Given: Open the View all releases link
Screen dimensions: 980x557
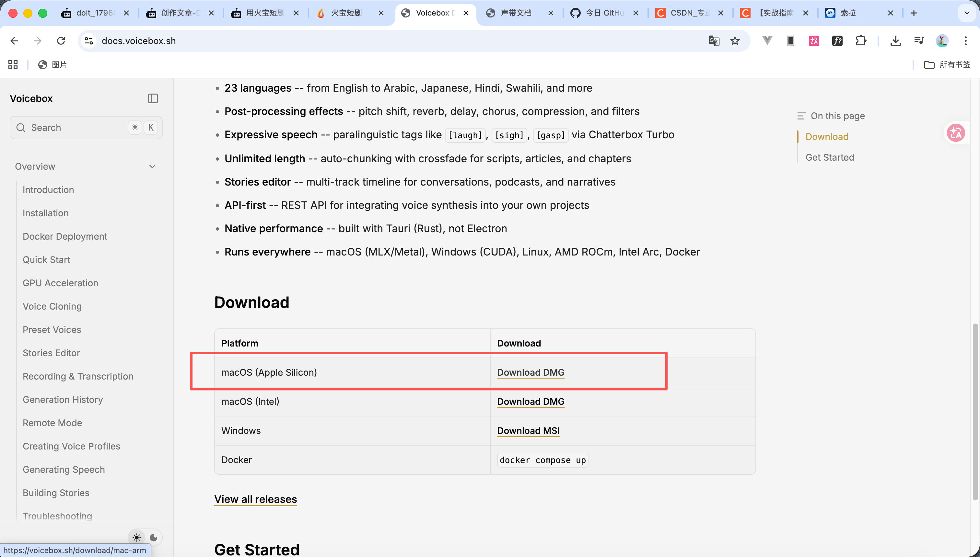Looking at the screenshot, I should coord(255,499).
